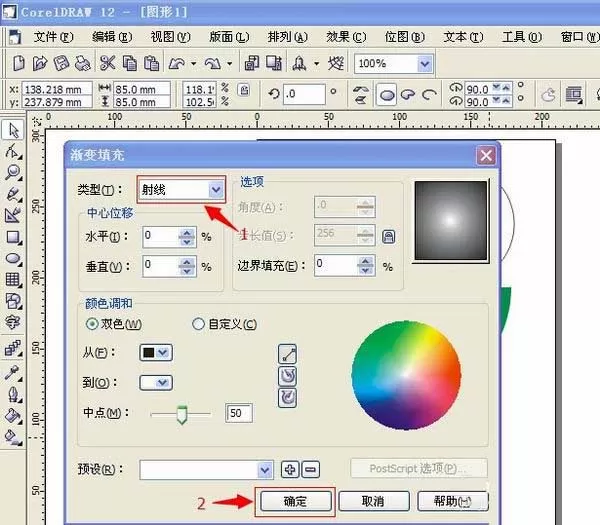600x525 pixels.
Task: Click the Paste clipboard icon
Action: [152, 63]
